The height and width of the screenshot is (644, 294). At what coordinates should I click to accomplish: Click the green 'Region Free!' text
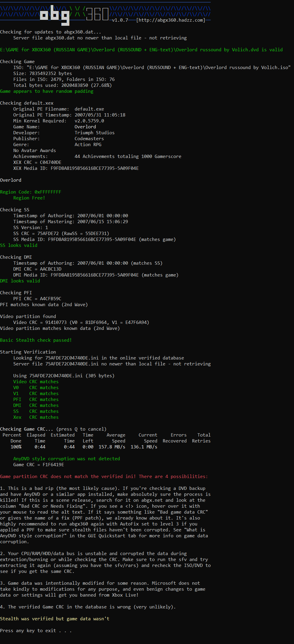(29, 198)
